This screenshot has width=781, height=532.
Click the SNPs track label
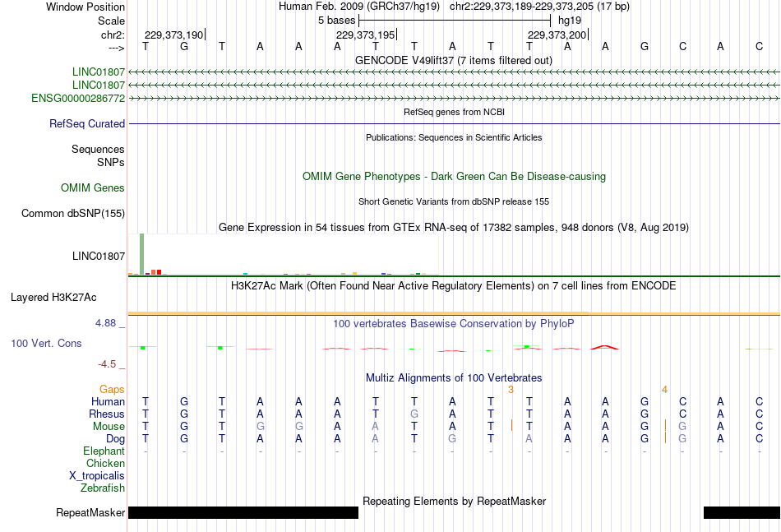click(x=111, y=162)
